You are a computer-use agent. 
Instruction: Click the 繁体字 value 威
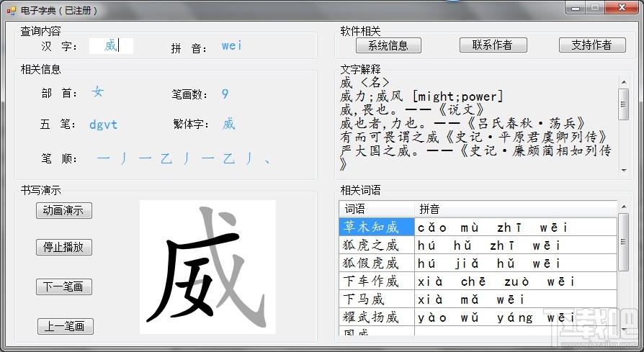(x=228, y=124)
